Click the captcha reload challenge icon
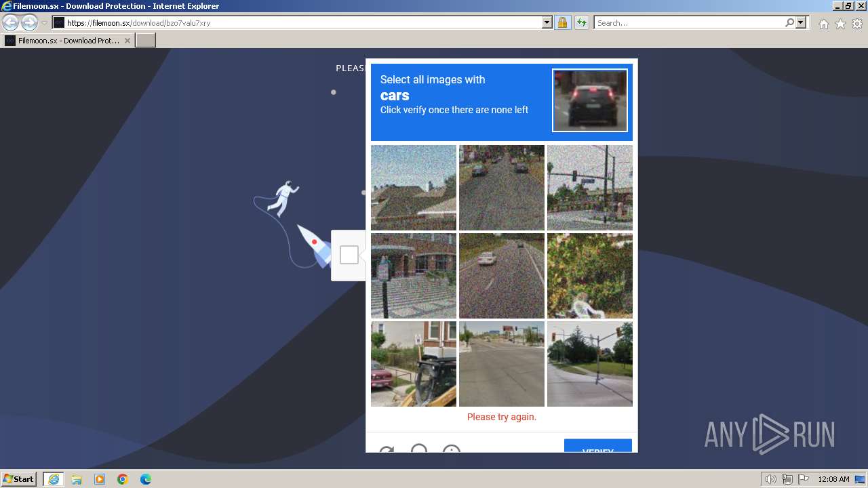 387,450
